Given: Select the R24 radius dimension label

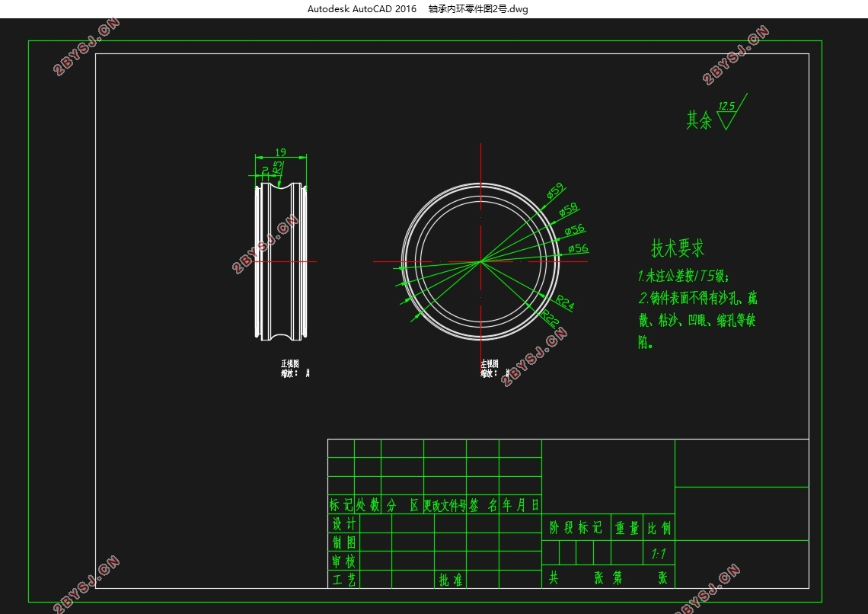Looking at the screenshot, I should click(x=565, y=302).
